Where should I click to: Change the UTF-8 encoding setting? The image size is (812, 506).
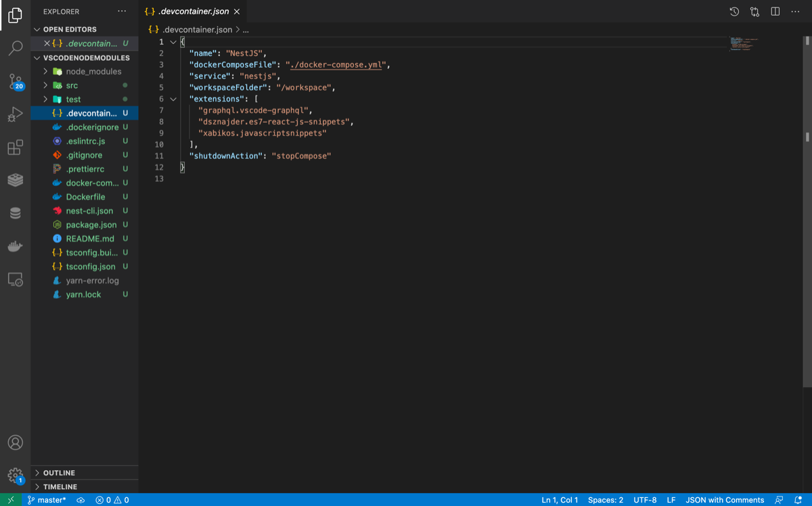pos(645,500)
